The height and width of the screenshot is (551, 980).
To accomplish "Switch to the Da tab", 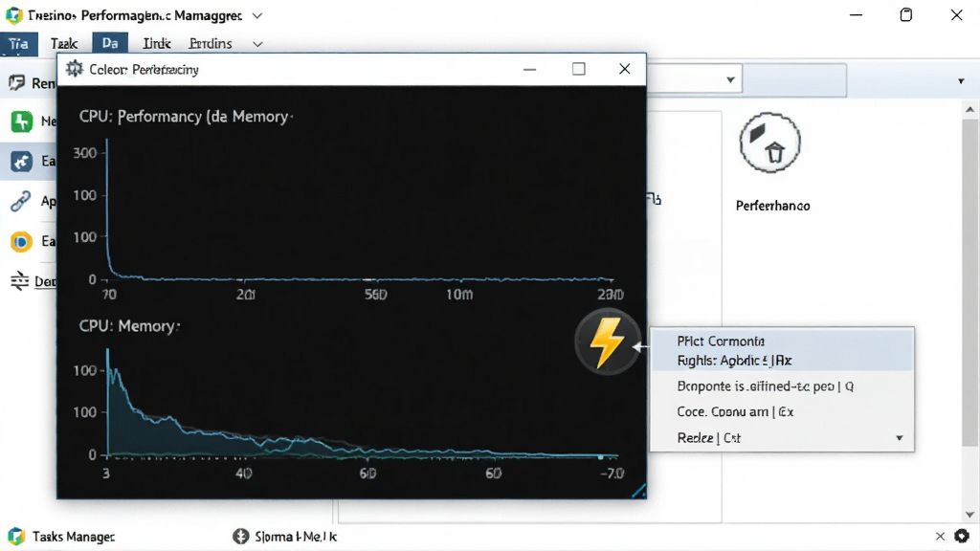I will [x=110, y=43].
